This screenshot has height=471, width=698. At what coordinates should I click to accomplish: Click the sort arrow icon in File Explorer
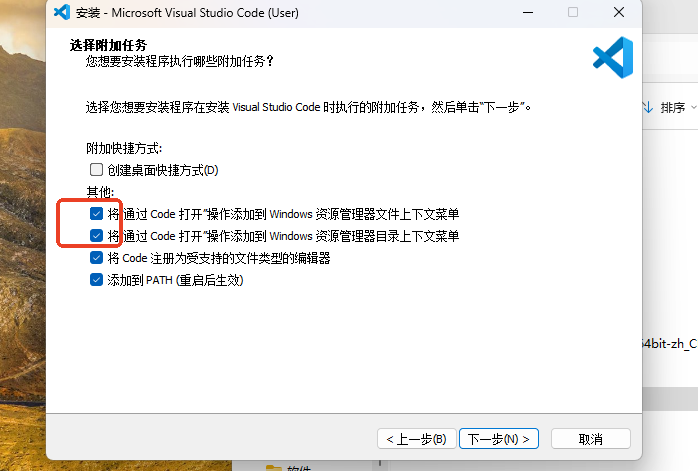tap(648, 107)
